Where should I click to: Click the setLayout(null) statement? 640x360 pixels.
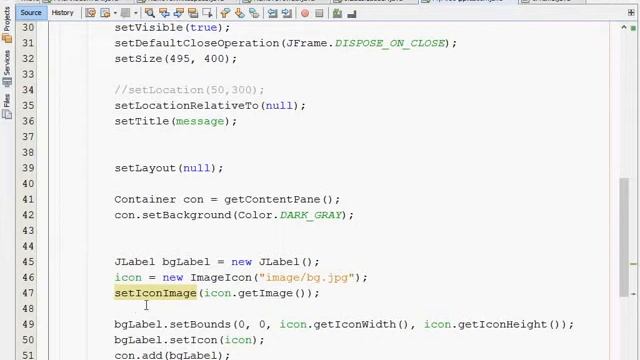pyautogui.click(x=169, y=168)
